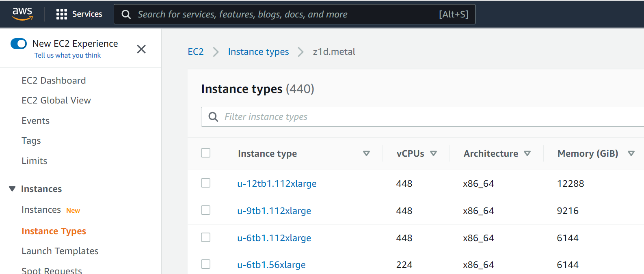Open EC2 Dashboard in the sidebar
Screen dimensions: 644x274
point(54,80)
